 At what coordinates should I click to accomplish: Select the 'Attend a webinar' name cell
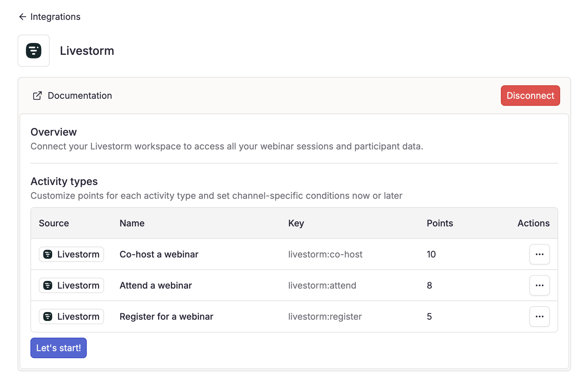156,285
